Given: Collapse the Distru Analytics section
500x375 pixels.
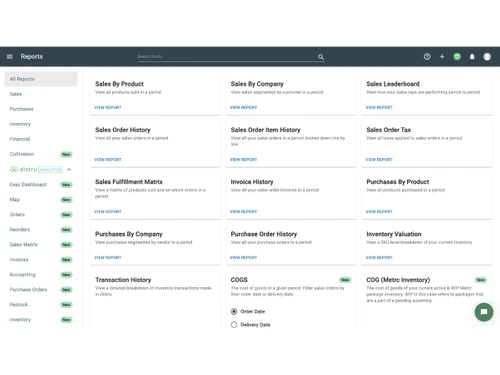Looking at the screenshot, I should point(69,169).
